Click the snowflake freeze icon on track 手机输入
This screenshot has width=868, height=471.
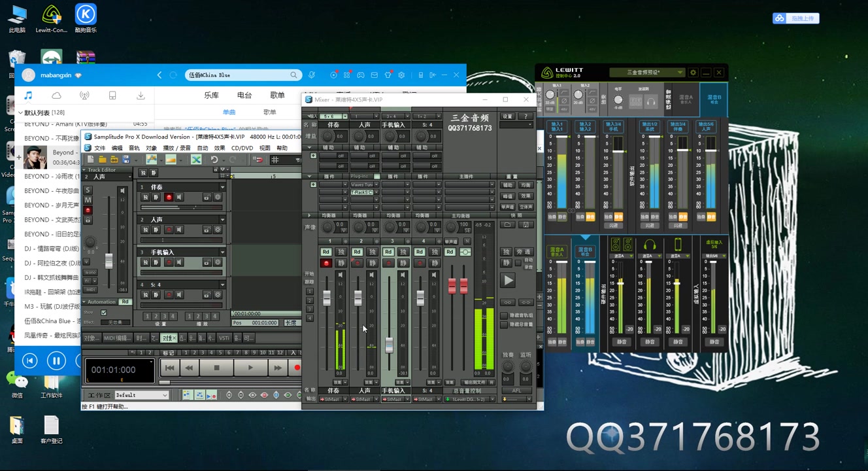(x=218, y=262)
